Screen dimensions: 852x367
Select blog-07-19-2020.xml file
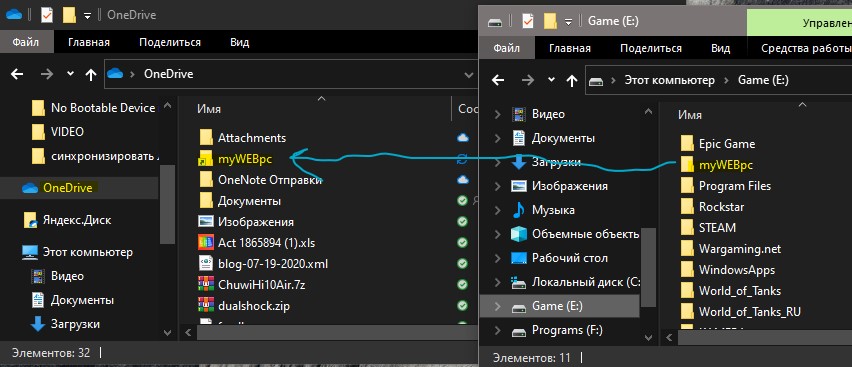tap(263, 264)
